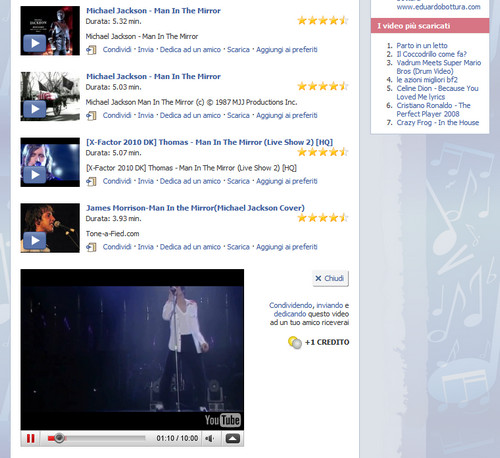The width and height of the screenshot is (500, 458).
Task: Click the share icon under James Morrison video
Action: pos(91,247)
